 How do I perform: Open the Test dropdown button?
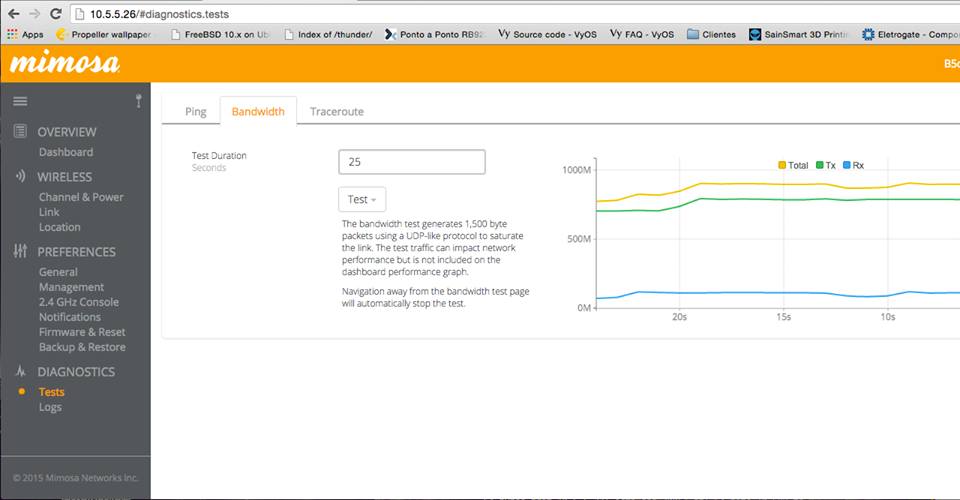click(362, 200)
